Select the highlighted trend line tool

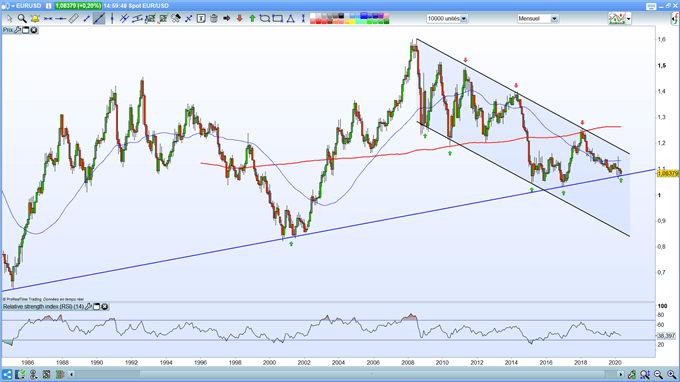(x=99, y=19)
